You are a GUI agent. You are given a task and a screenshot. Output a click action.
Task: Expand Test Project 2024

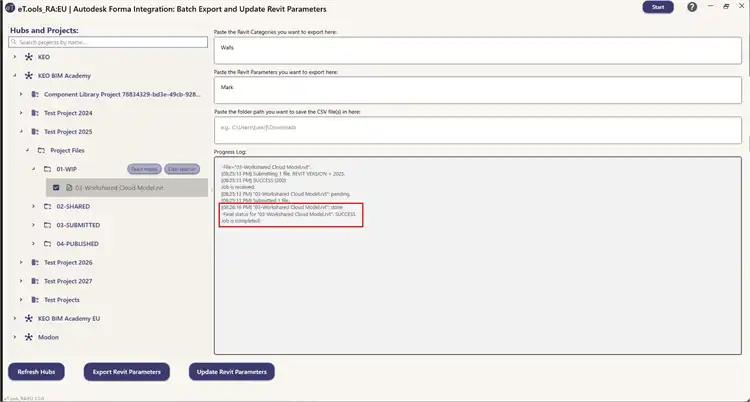21,113
